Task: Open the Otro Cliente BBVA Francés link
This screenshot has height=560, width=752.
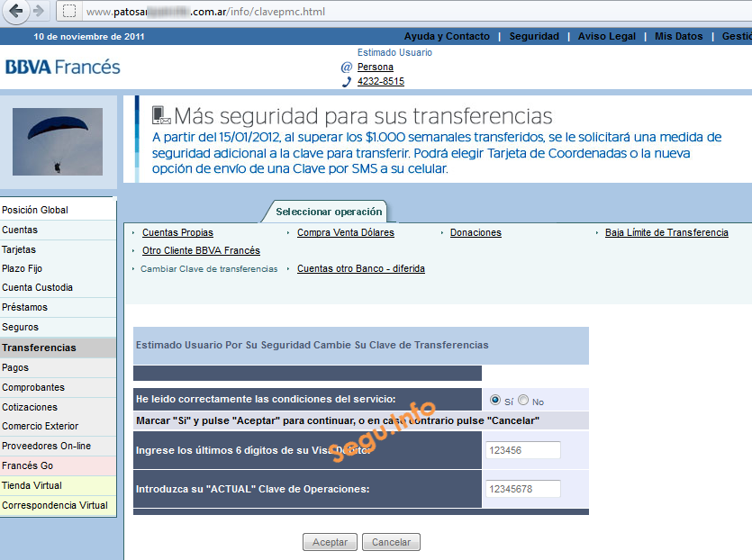Action: point(201,250)
